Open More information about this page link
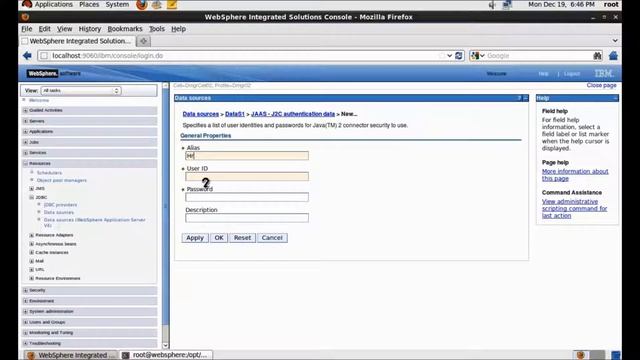 pos(575,175)
